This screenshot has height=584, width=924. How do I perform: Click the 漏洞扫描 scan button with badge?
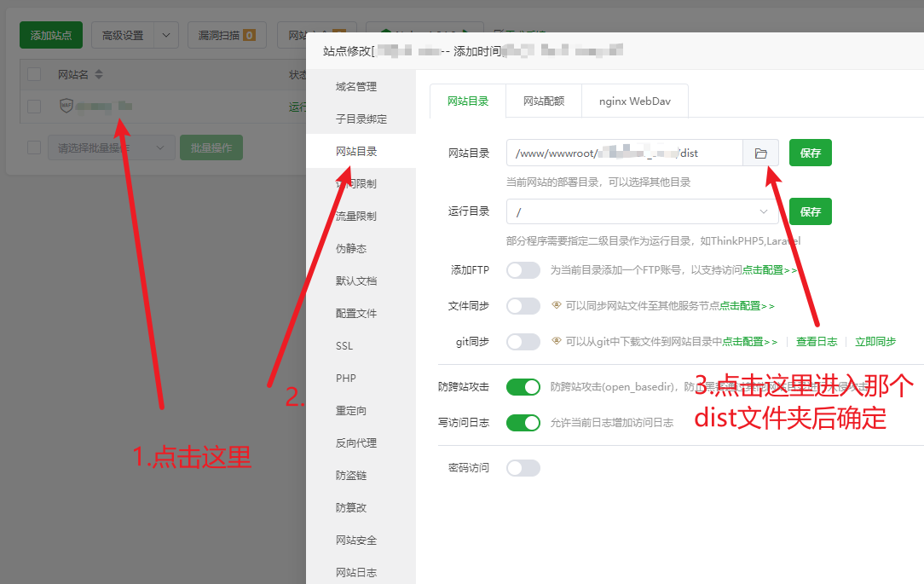(227, 36)
